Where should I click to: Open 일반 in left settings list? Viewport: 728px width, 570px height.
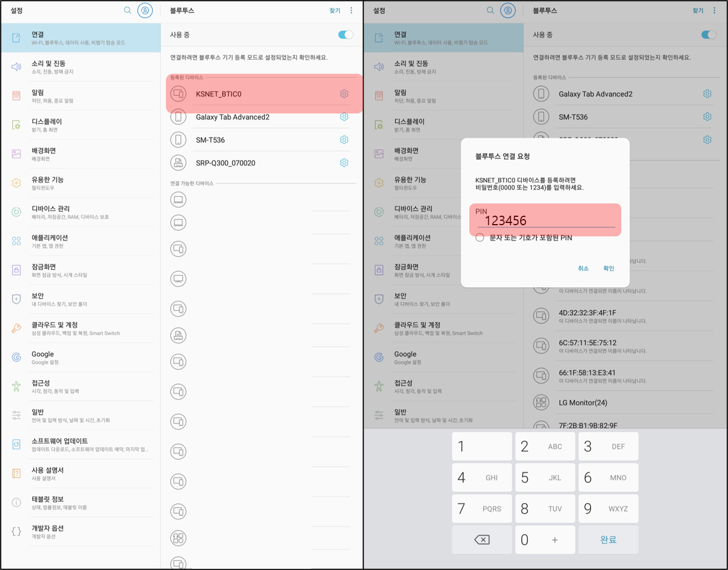click(x=80, y=416)
